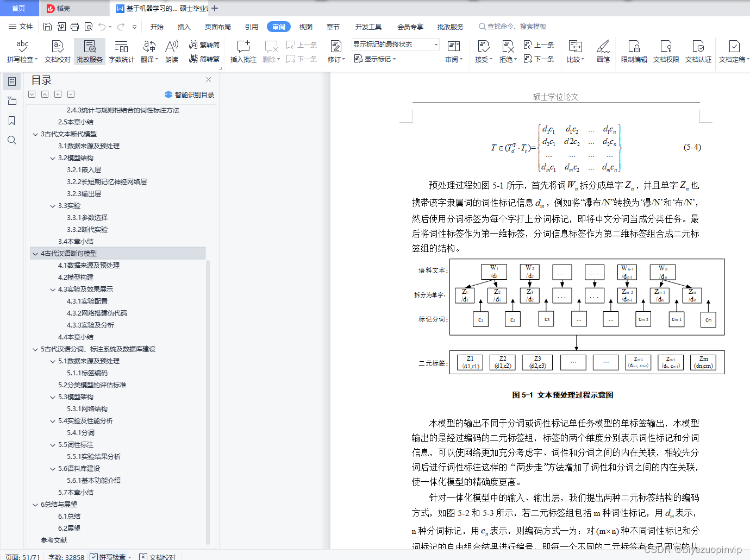The image size is (750, 560).
Task: Open the 视图 ribbon tab
Action: pyautogui.click(x=306, y=27)
